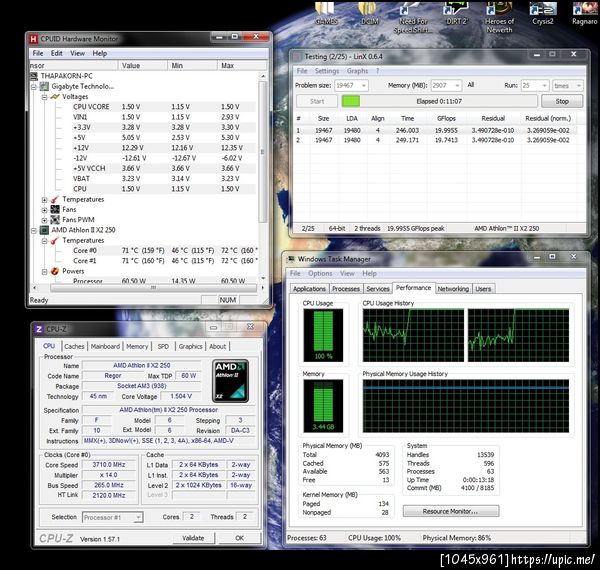
Task: Click the Fans icon in Hardware Monitor
Action: (x=55, y=209)
